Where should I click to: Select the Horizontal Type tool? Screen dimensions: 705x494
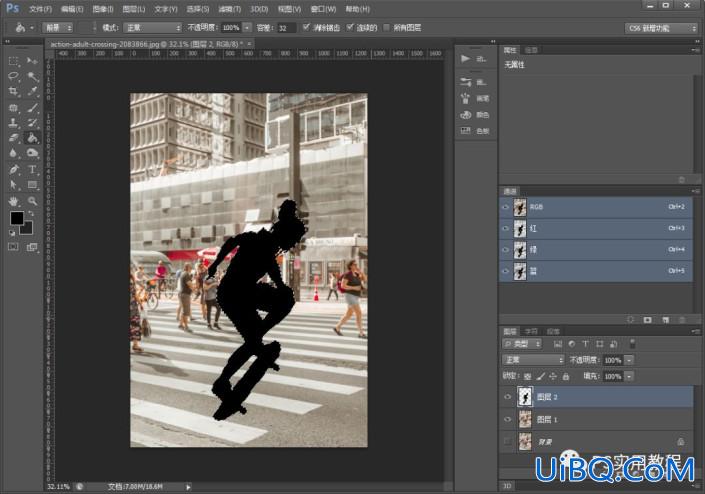(x=32, y=169)
